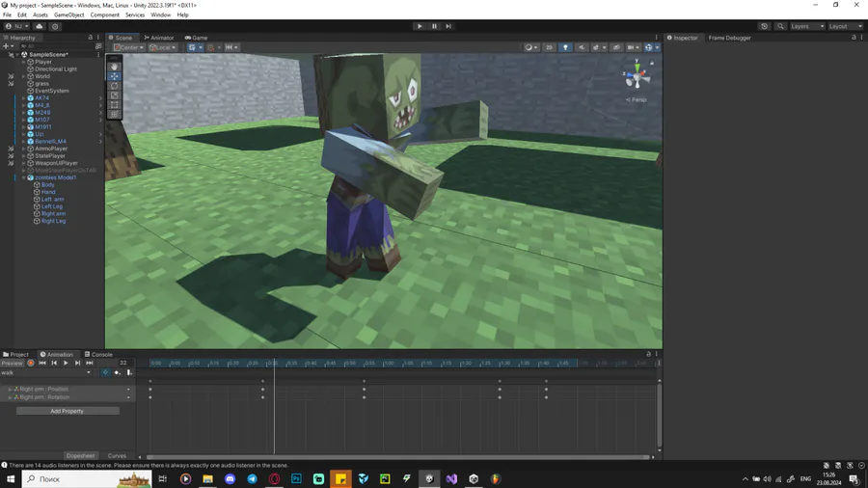Collapse the zombies Model1 object
Screen dimensions: 868x488
[24, 177]
